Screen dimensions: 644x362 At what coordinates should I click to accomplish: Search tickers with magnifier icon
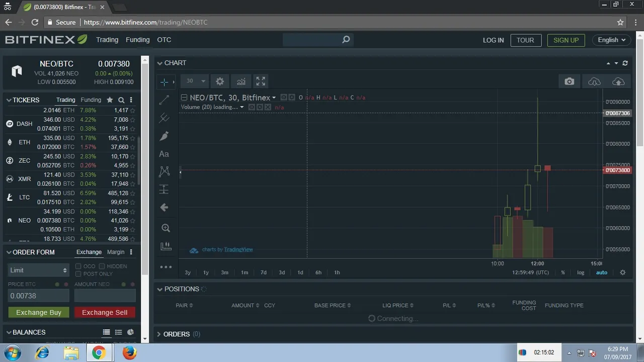tap(121, 100)
